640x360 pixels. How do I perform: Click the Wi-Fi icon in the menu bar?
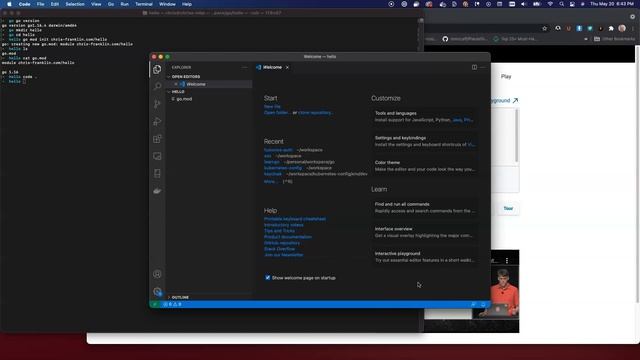(550, 4)
